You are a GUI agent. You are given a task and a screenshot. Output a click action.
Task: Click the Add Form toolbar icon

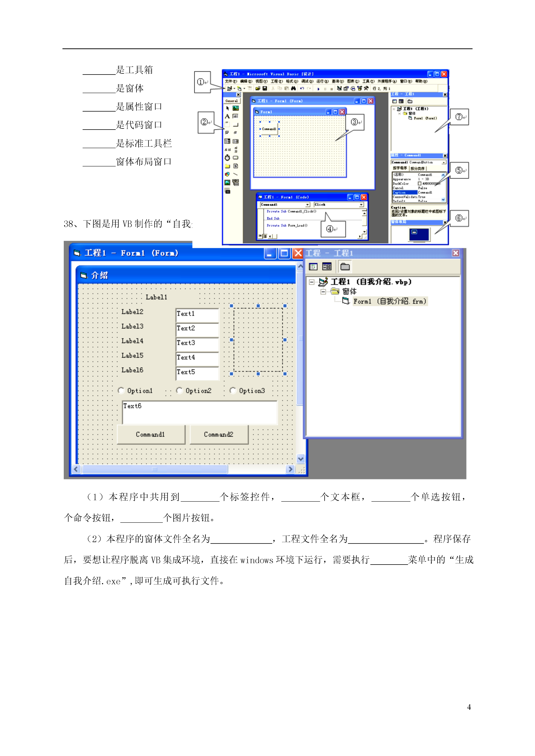point(240,88)
